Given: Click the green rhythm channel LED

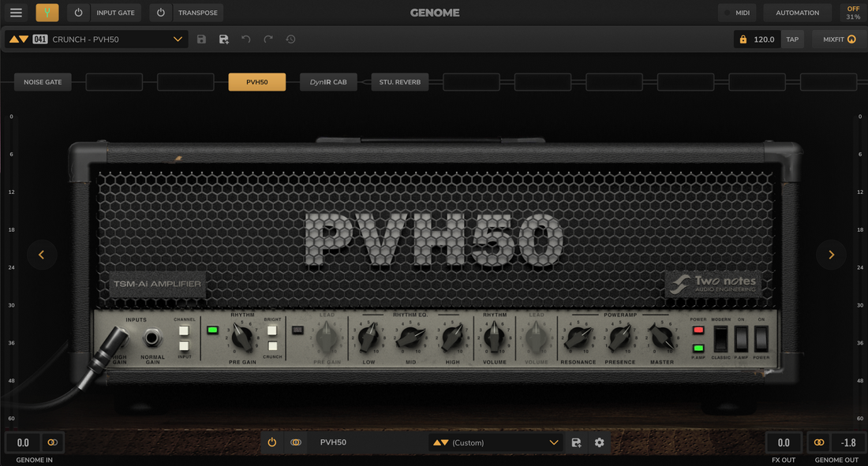Looking at the screenshot, I should point(212,330).
